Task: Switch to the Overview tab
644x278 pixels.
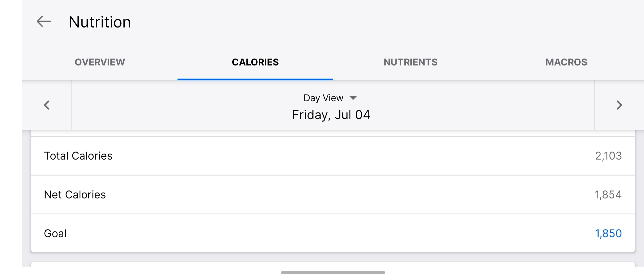Action: pyautogui.click(x=100, y=62)
